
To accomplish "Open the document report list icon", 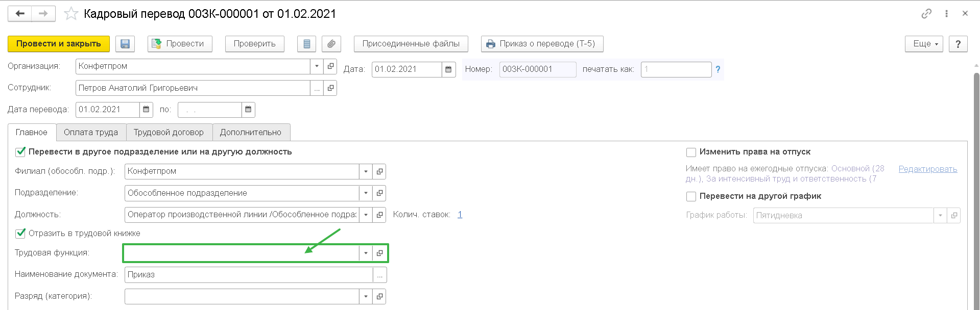I will (x=306, y=44).
